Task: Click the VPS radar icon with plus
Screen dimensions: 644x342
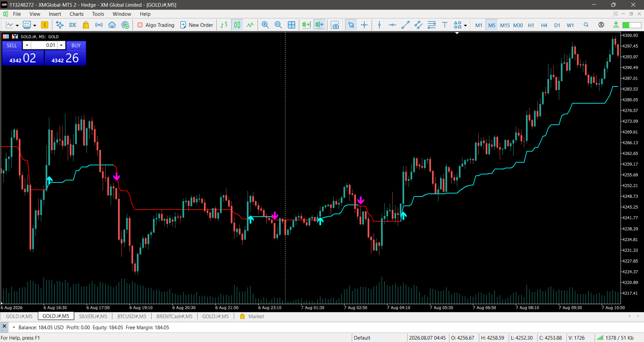Action: pos(125,25)
